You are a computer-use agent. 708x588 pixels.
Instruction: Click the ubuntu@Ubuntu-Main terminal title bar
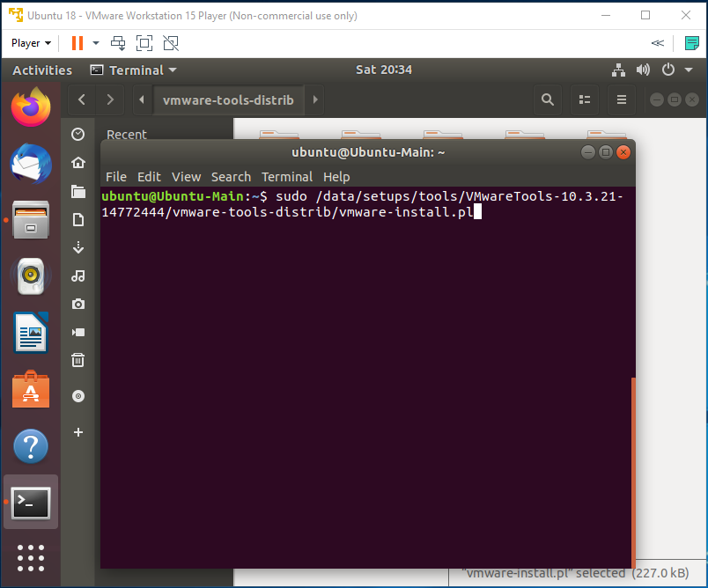[x=368, y=152]
